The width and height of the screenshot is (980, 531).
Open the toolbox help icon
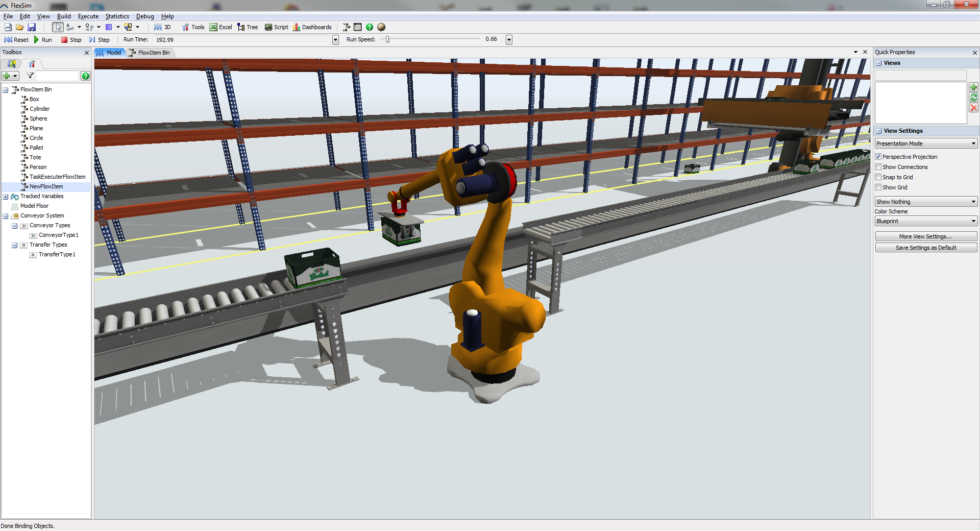pyautogui.click(x=85, y=76)
